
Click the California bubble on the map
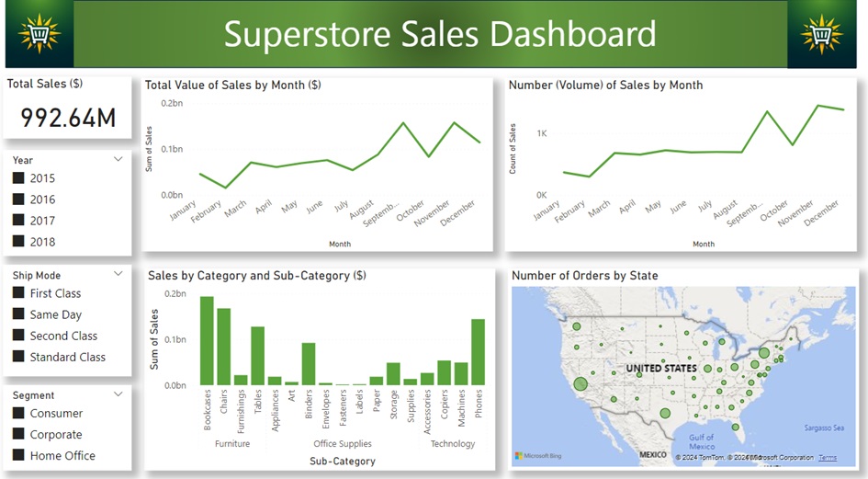(x=581, y=383)
